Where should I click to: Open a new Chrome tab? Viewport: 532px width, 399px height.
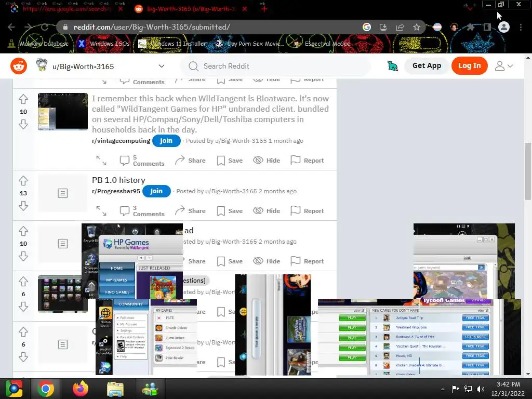point(264,9)
